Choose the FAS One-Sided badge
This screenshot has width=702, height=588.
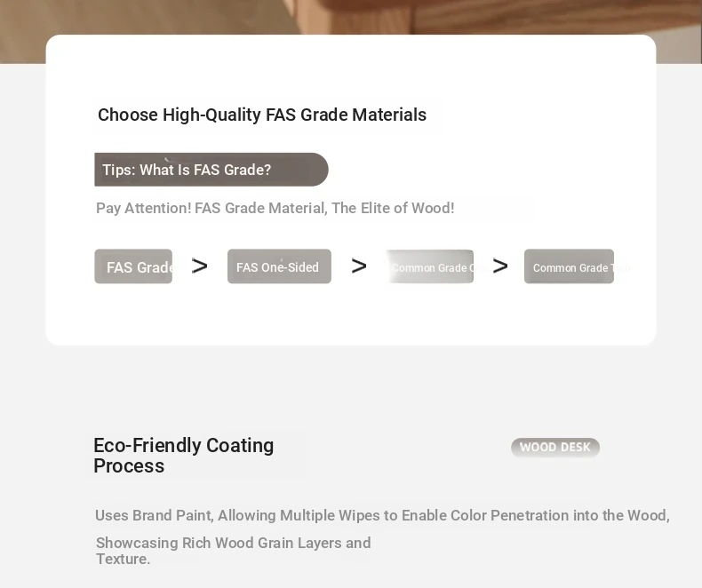pyautogui.click(x=279, y=266)
